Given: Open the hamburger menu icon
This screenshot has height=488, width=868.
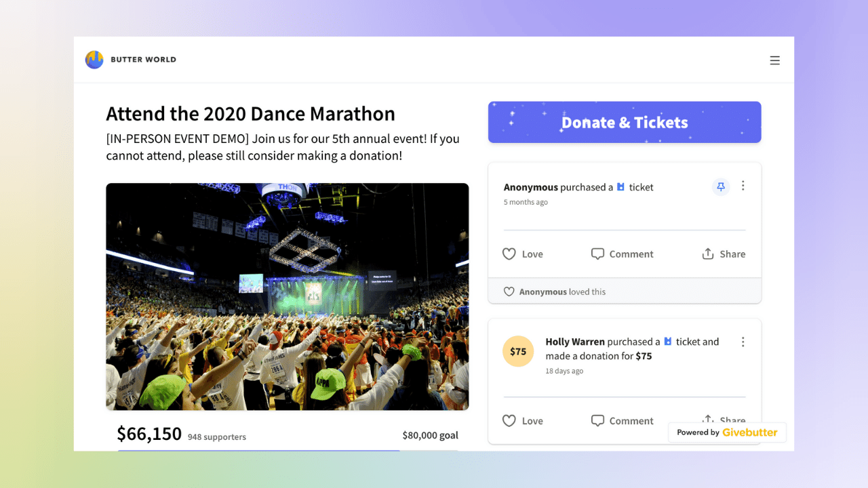Looking at the screenshot, I should (774, 60).
